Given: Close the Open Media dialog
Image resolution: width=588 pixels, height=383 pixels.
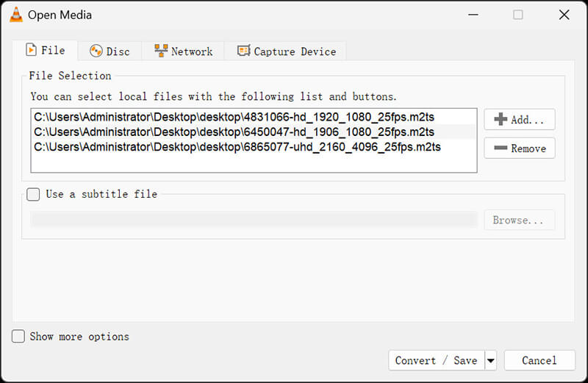Looking at the screenshot, I should pyautogui.click(x=564, y=15).
